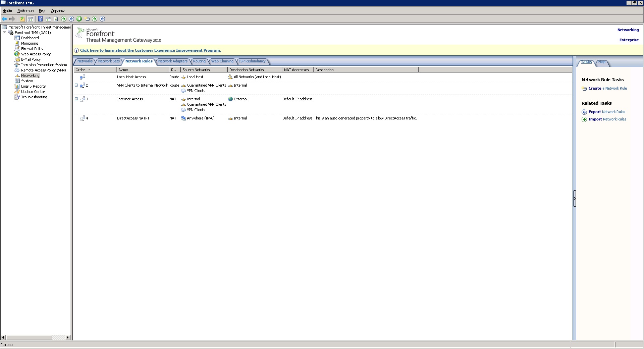Click the green up-arrow circle toolbar icon
Image resolution: width=644 pixels, height=349 pixels.
(79, 19)
